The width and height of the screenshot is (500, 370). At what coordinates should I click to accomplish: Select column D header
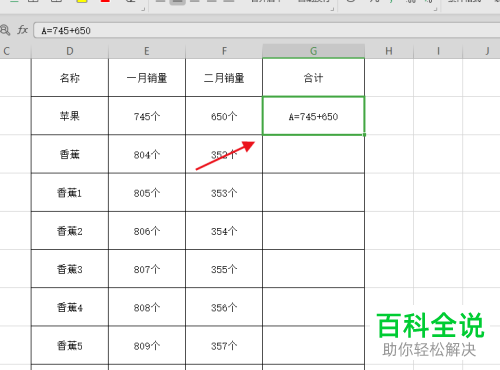click(x=70, y=51)
